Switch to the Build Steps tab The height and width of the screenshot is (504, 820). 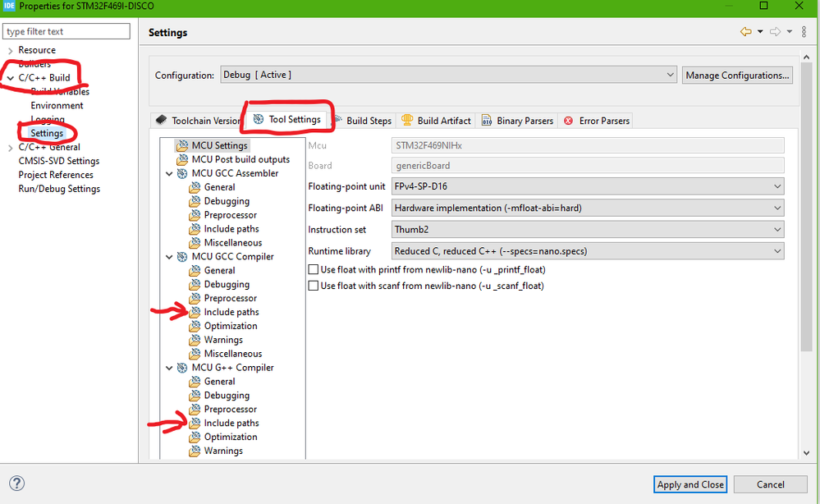364,121
